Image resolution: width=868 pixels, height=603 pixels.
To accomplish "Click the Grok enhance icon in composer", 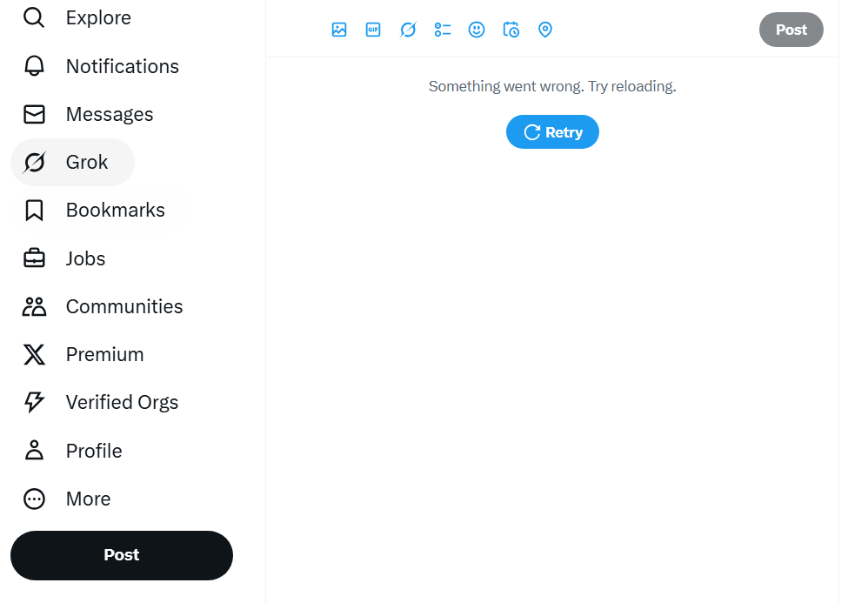I will click(x=408, y=30).
